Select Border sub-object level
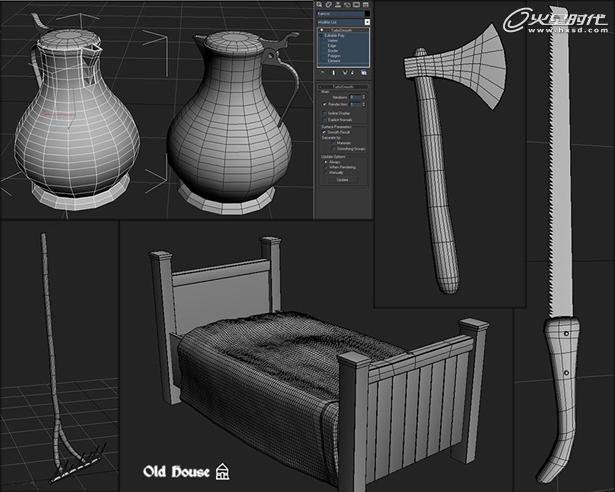 point(333,51)
